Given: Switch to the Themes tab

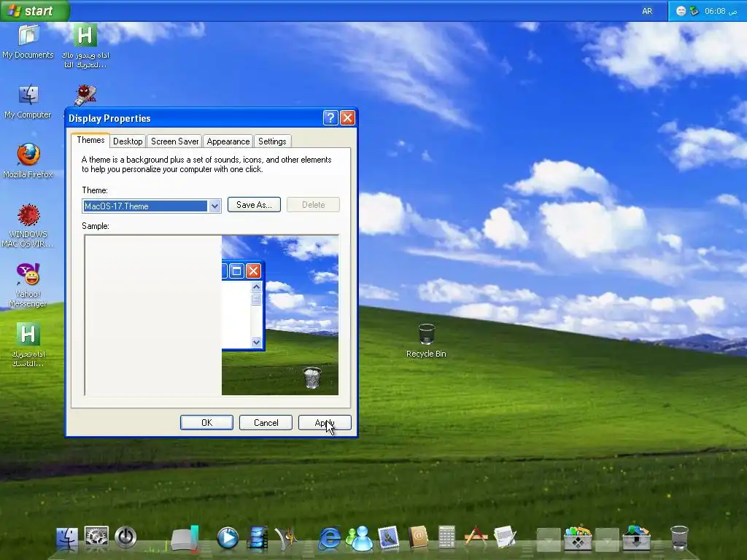Looking at the screenshot, I should (x=90, y=140).
